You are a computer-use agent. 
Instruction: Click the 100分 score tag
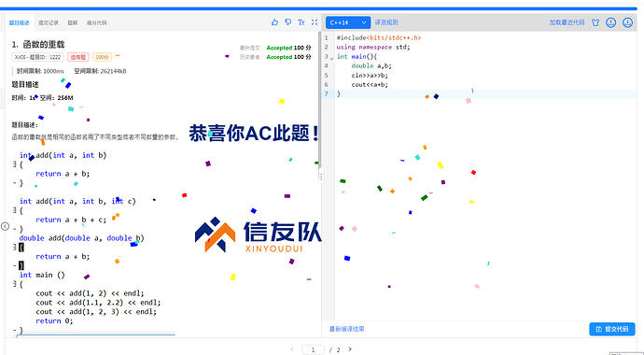[102, 57]
